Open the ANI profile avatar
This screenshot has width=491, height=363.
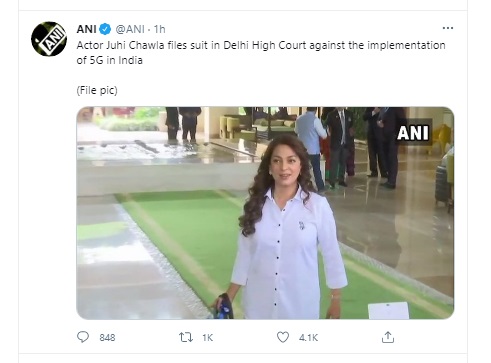coord(49,39)
